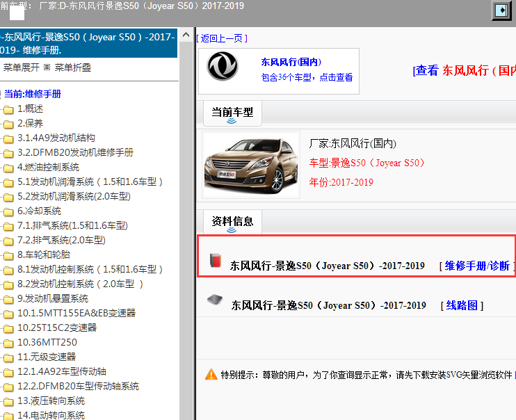Expand 5.1发动机润滑系统（1.5和1.6车型）

point(90,181)
